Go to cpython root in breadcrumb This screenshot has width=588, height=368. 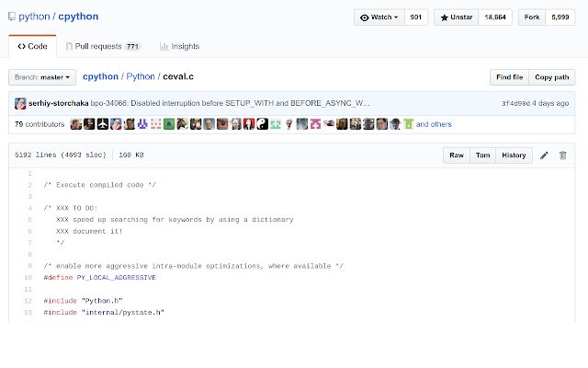point(100,76)
